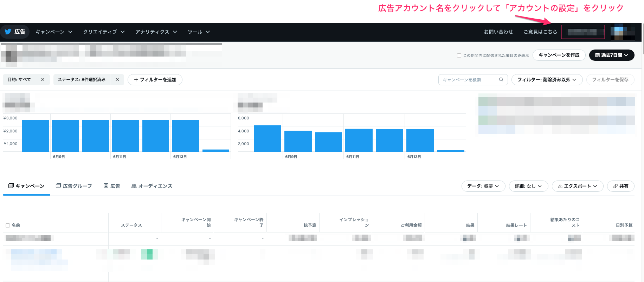Click キャンペーン終了 column header
This screenshot has height=282, width=644.
[249, 222]
